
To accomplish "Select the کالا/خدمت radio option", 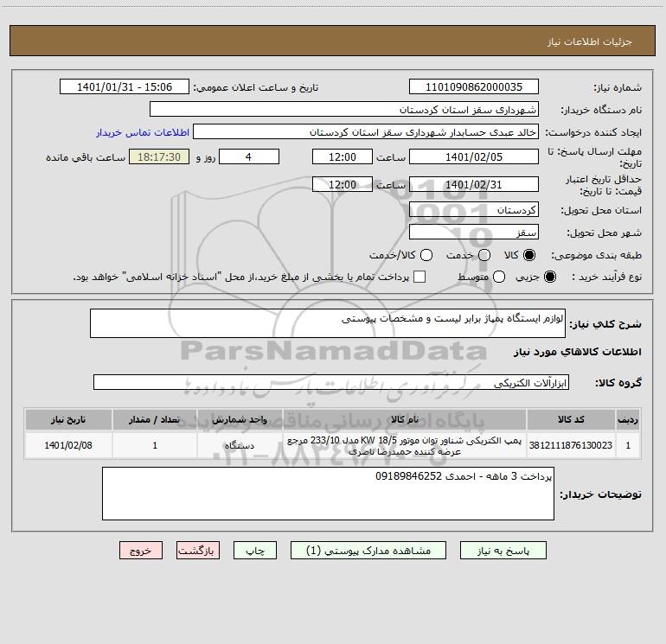I will pos(426,255).
